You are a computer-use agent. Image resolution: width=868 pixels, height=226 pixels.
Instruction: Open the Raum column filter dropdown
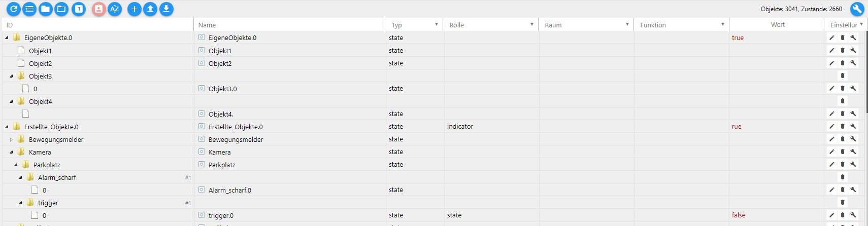pyautogui.click(x=627, y=24)
